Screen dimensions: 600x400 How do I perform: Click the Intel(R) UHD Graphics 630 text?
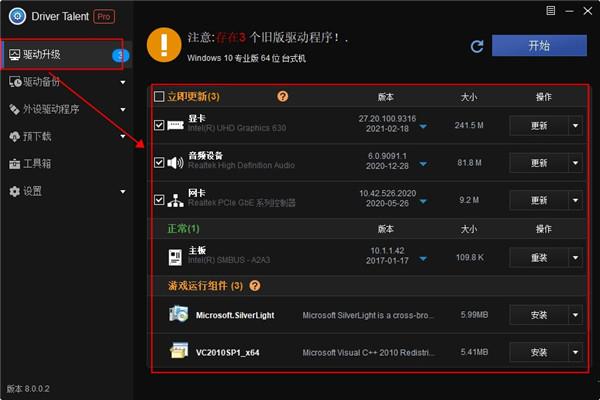pos(237,128)
